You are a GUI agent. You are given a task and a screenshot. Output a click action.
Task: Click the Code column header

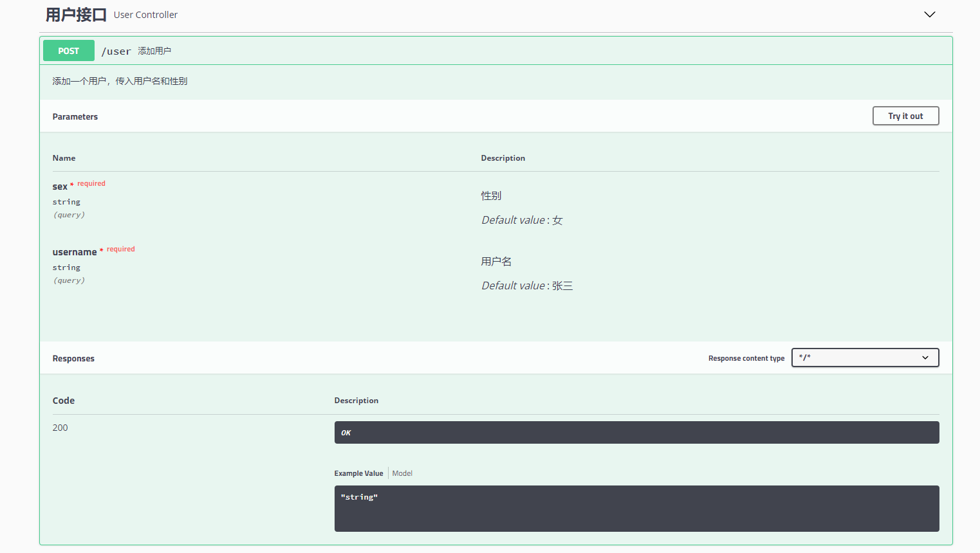pyautogui.click(x=64, y=401)
